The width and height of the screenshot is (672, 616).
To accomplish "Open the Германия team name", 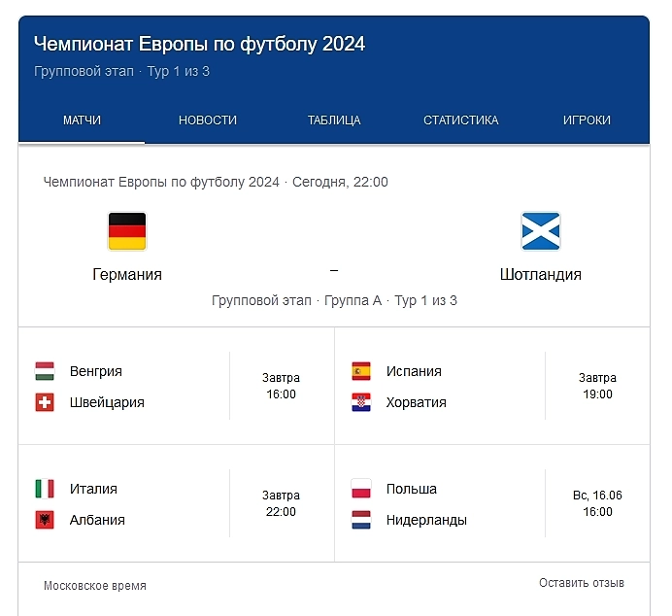I will coord(127,275).
